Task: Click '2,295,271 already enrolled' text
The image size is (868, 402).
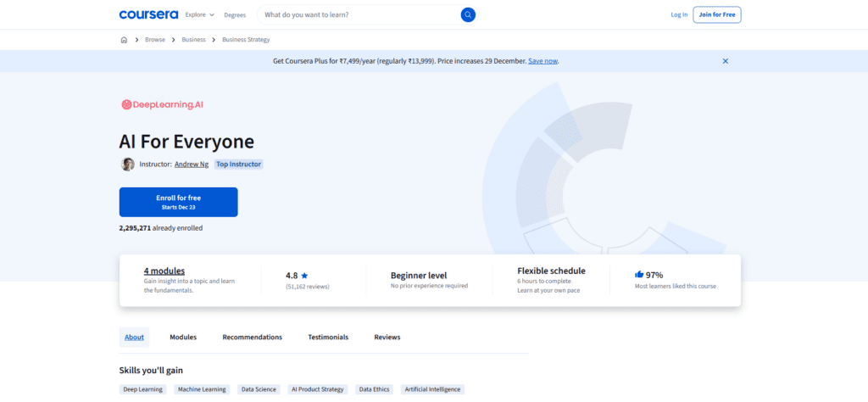Action: pyautogui.click(x=160, y=227)
